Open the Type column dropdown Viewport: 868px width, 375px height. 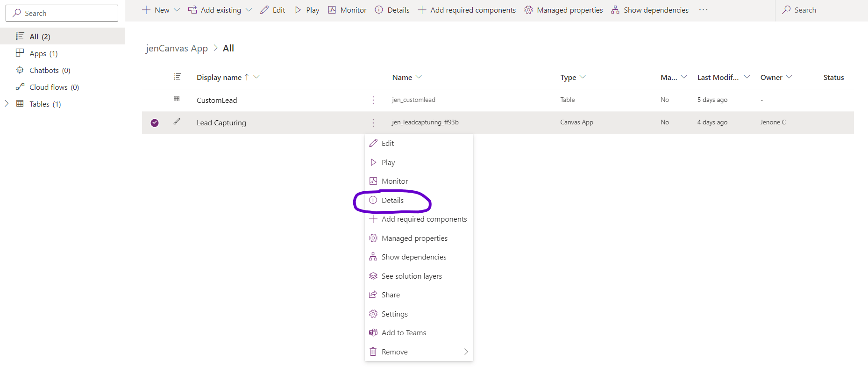click(583, 77)
